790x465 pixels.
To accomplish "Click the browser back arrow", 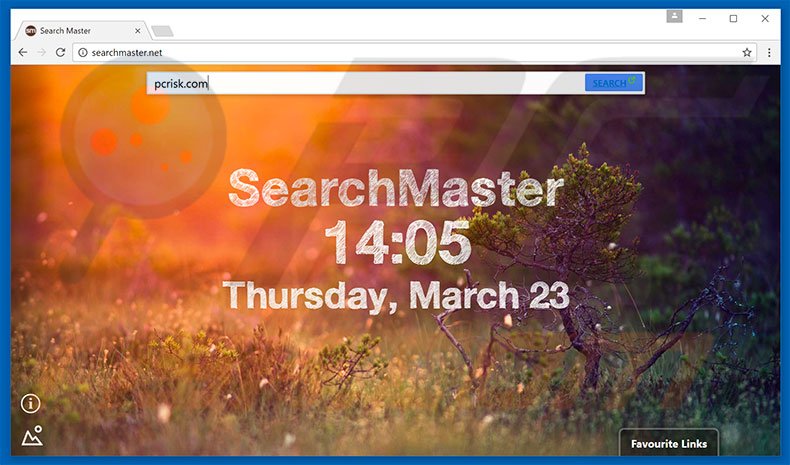I will [x=23, y=52].
